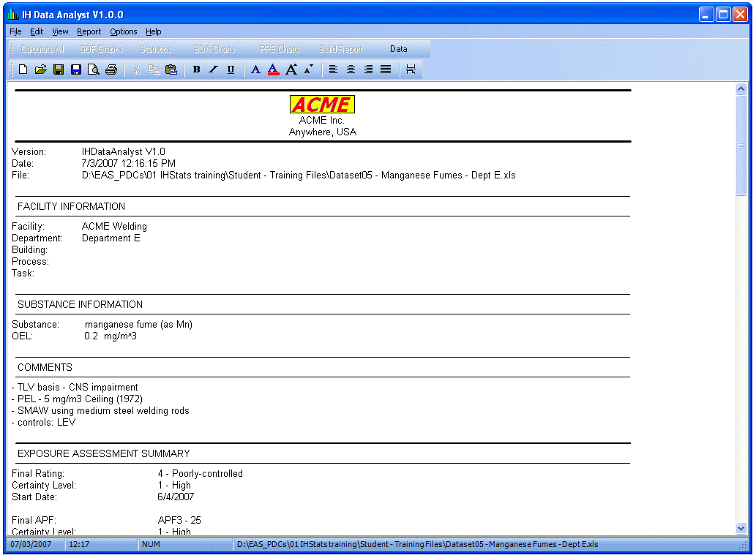Paste content using the Paste icon
Screen dimensions: 756x558
171,69
